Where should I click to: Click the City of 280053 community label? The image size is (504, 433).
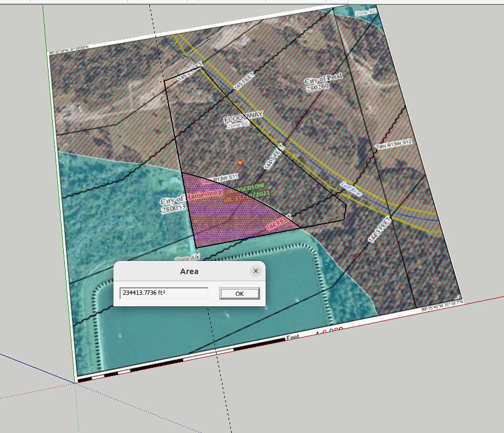pyautogui.click(x=173, y=202)
